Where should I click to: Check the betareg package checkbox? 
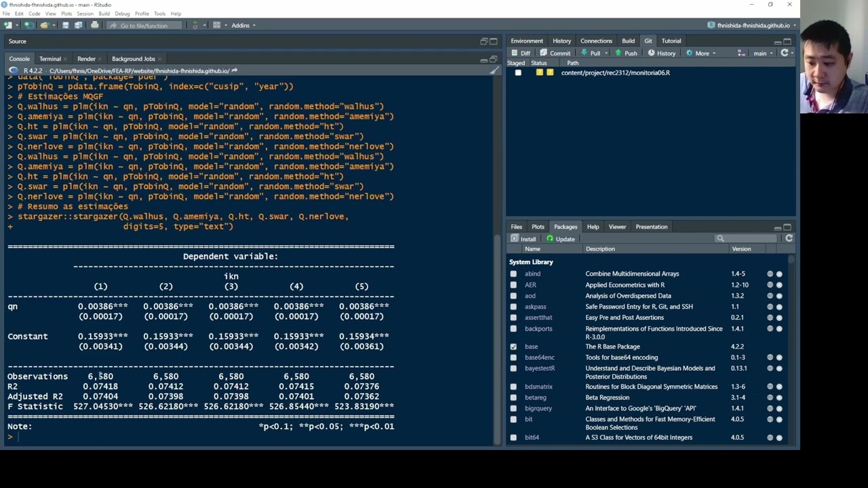click(513, 397)
